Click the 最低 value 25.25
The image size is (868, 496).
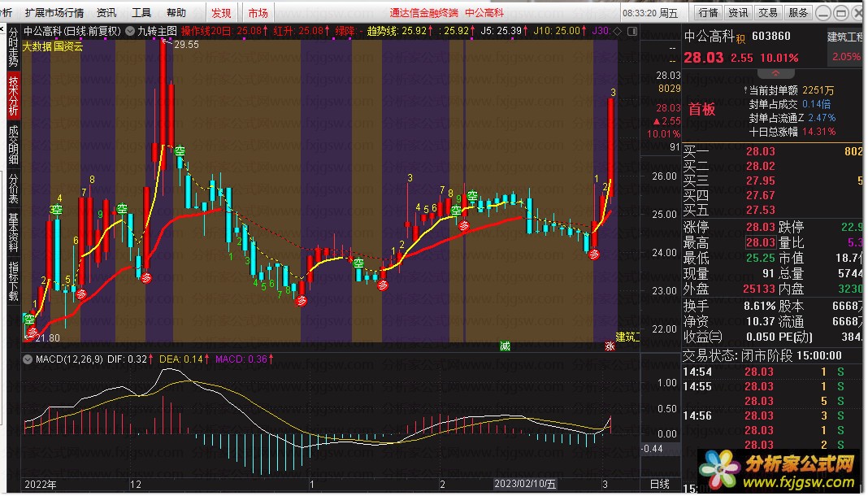point(760,258)
